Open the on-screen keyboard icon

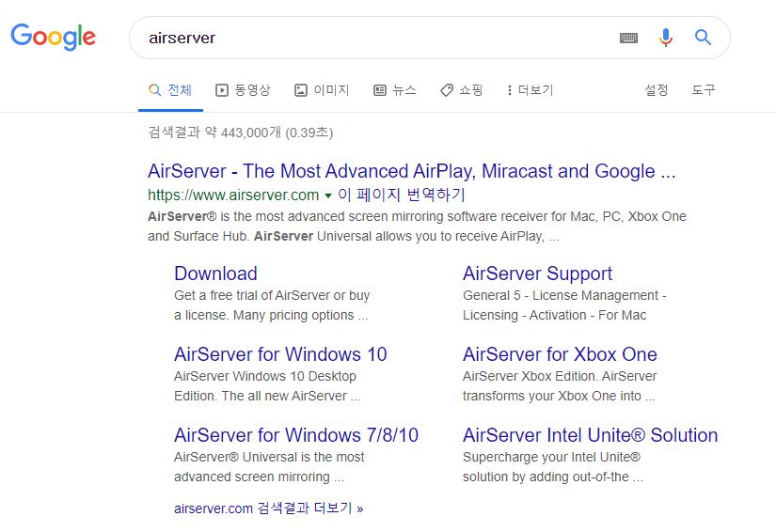tap(628, 38)
